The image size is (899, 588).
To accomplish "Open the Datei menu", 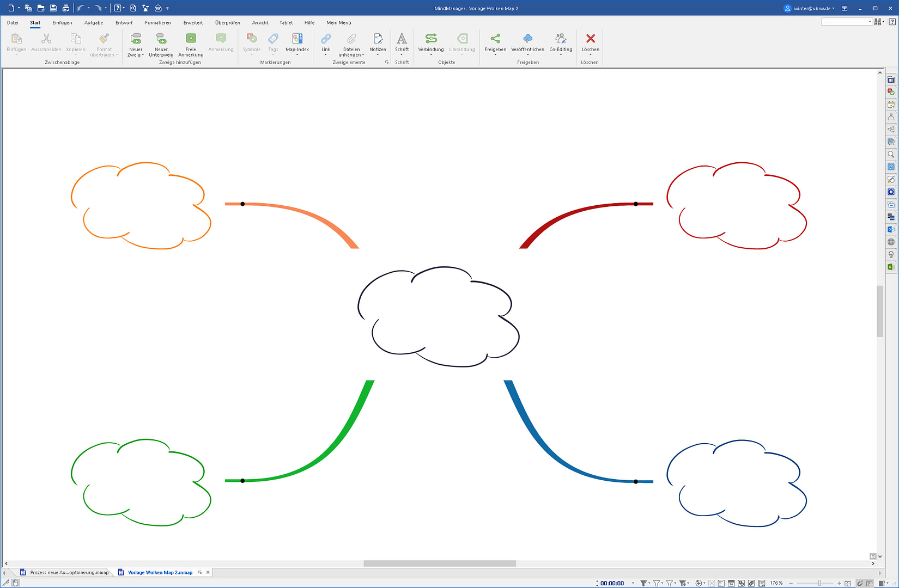I will tap(13, 23).
